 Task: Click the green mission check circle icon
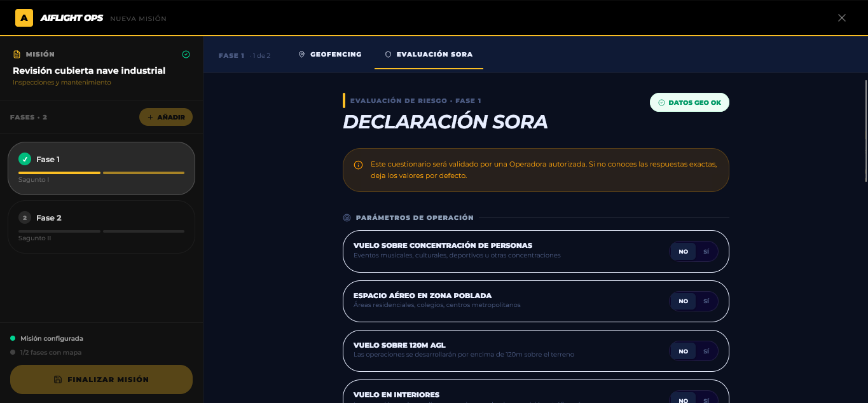[186, 55]
